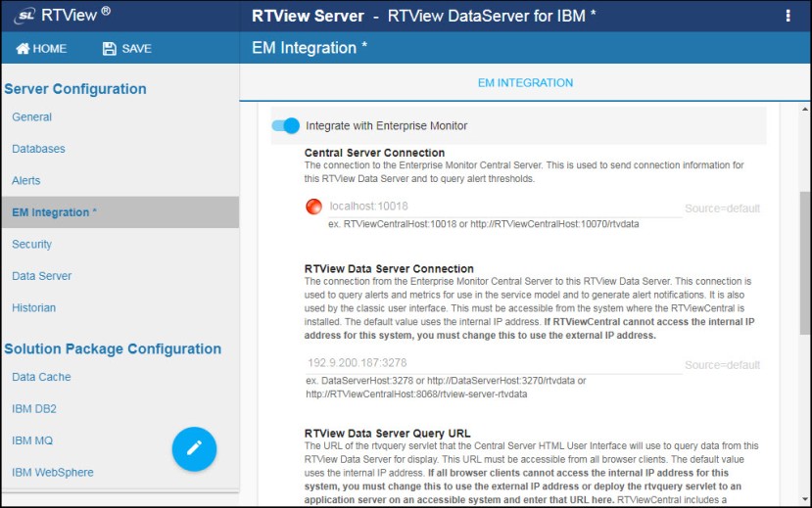The width and height of the screenshot is (812, 508).
Task: Toggle Integrate with Enterprise Monitor switch
Action: coord(285,125)
